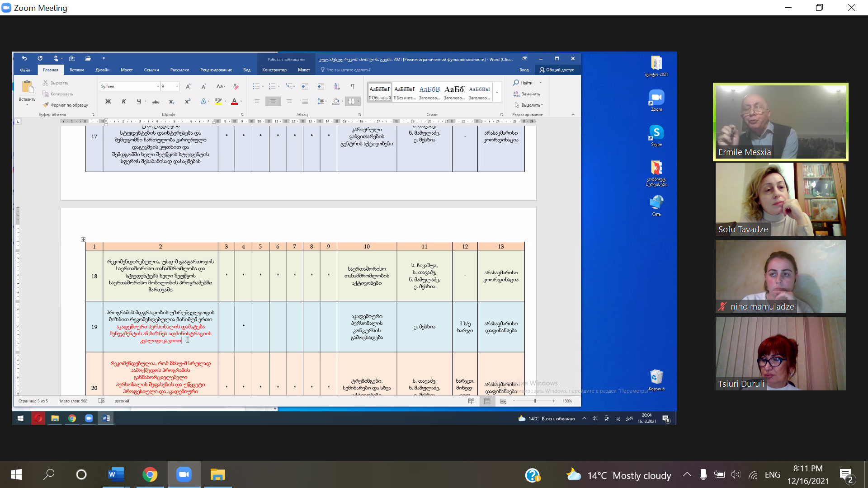Sort text with the A-Z sort icon

click(337, 86)
